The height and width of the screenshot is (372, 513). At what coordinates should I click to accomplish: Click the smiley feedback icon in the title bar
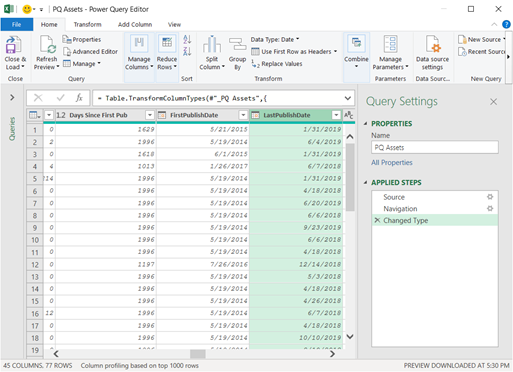click(27, 9)
